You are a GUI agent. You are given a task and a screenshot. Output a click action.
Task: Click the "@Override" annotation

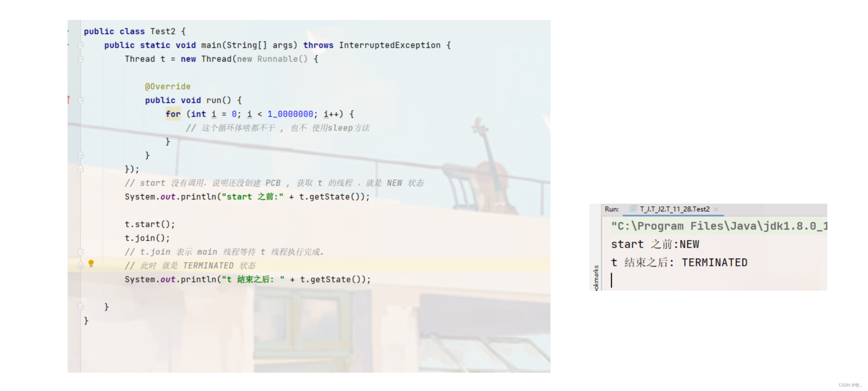click(168, 87)
